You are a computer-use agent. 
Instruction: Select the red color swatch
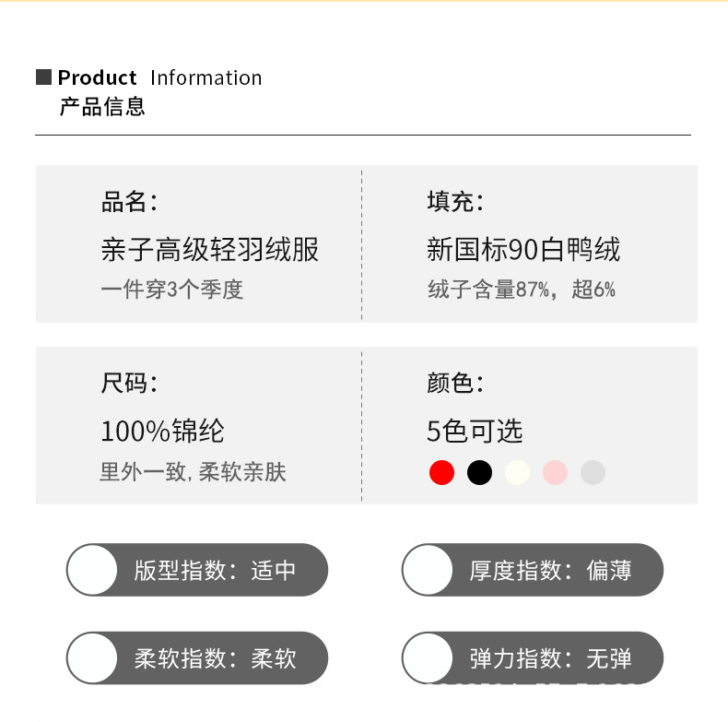(x=442, y=473)
